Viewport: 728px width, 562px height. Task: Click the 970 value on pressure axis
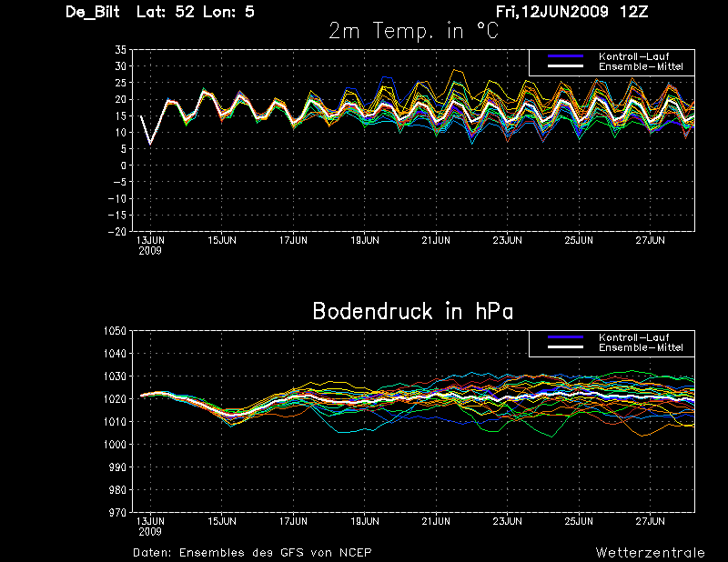point(117,513)
